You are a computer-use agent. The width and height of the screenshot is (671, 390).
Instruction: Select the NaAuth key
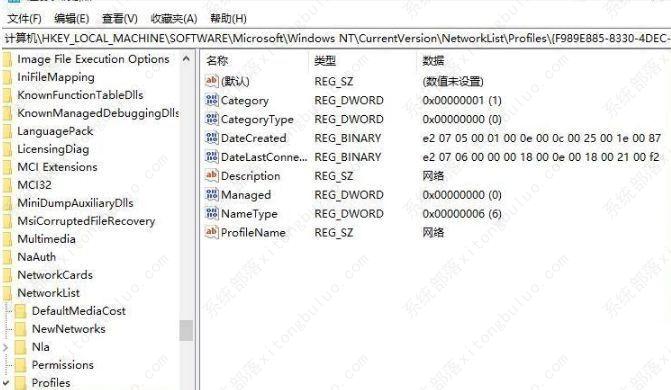36,257
